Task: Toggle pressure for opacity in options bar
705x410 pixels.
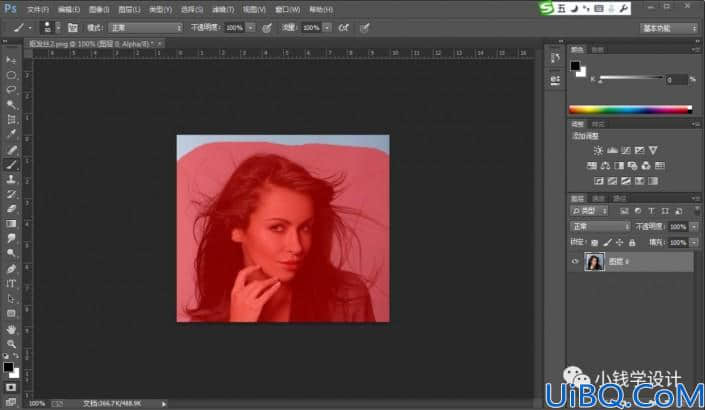Action: coord(267,28)
